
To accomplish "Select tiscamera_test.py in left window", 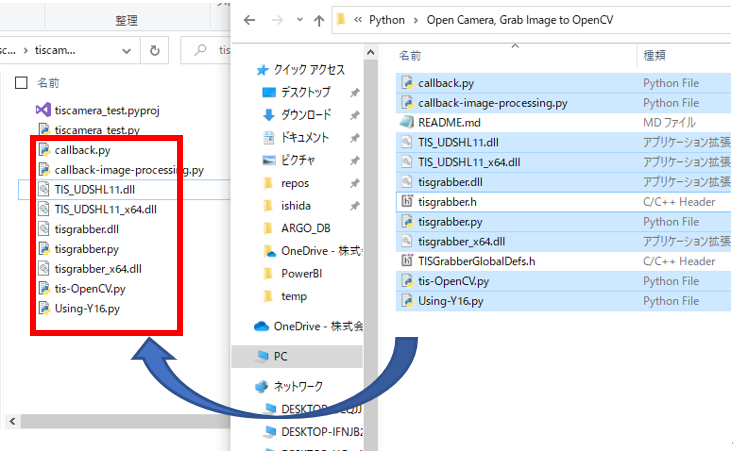I will click(97, 130).
